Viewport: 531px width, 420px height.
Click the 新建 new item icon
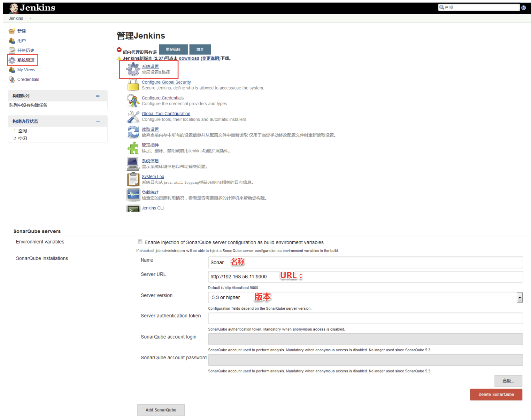pos(12,31)
